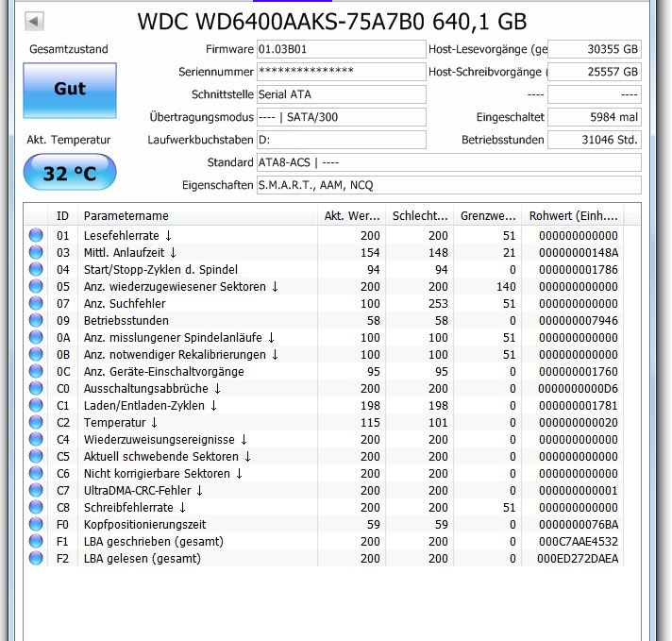Click status icon of Anz. Suchfehler row

click(x=36, y=303)
